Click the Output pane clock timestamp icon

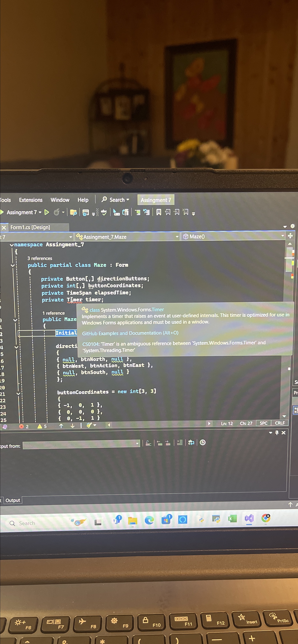tap(203, 442)
